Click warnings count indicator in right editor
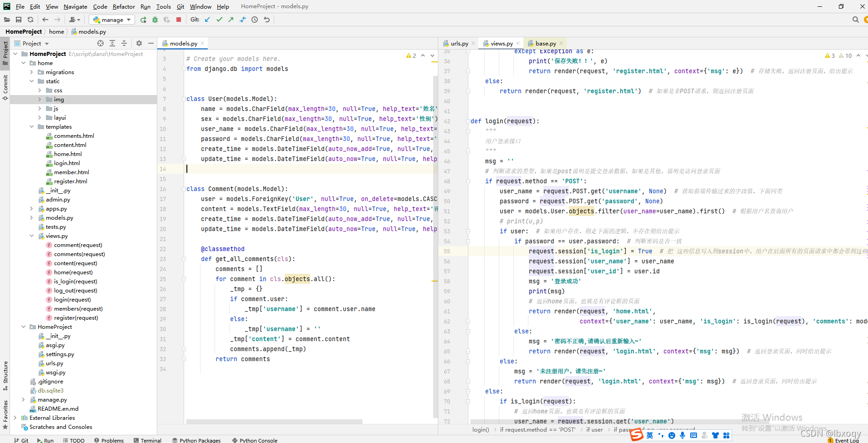This screenshot has height=443, width=868. 838,55
